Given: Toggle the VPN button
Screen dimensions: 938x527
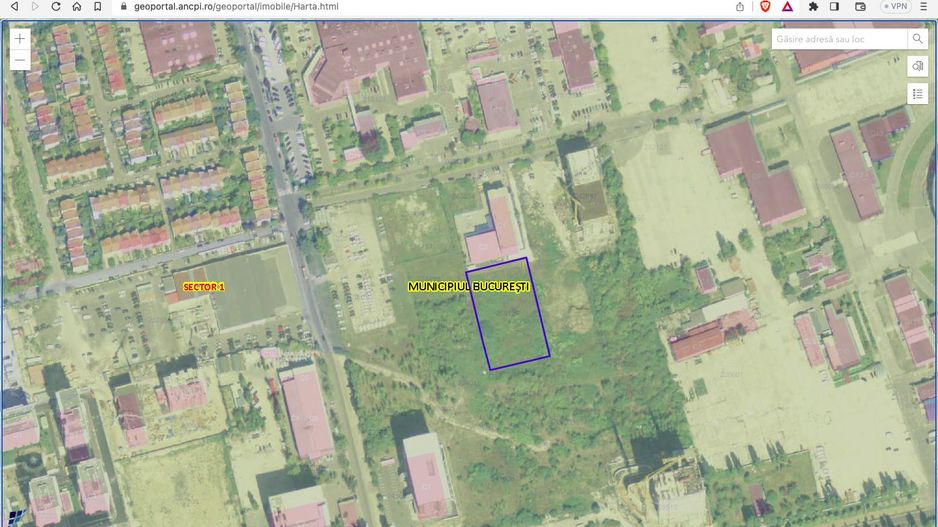Looking at the screenshot, I should point(895,6).
